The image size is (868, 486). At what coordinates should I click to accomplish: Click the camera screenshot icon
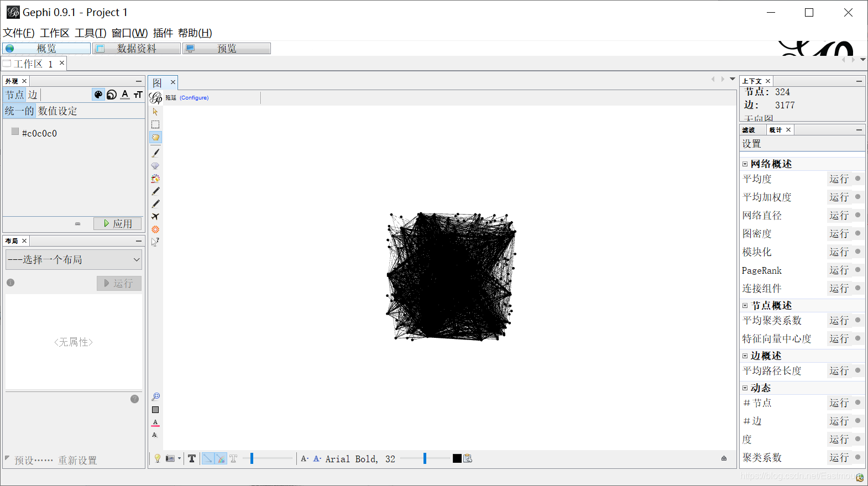[x=170, y=458]
